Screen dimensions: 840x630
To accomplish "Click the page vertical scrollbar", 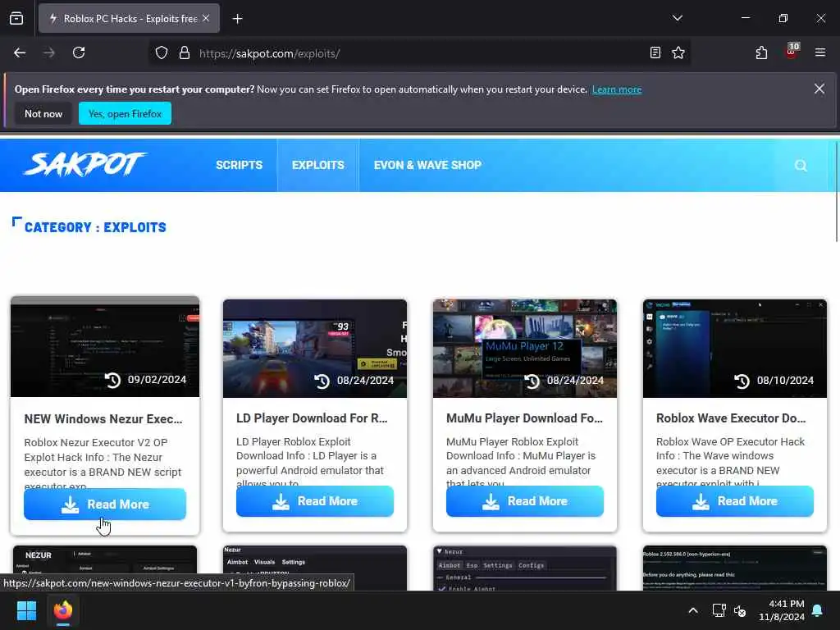I will 836,191.
